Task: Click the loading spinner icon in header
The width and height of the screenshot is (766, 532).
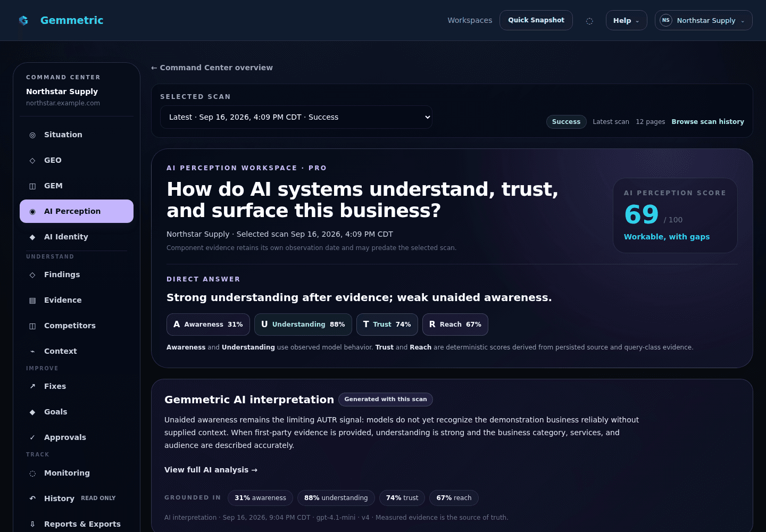Action: tap(589, 21)
